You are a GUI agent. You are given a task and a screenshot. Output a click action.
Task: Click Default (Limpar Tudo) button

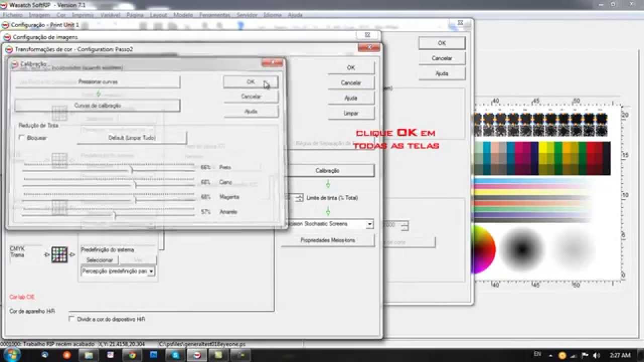tap(132, 137)
